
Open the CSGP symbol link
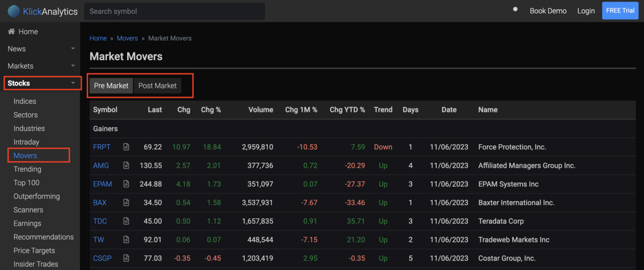[102, 259]
